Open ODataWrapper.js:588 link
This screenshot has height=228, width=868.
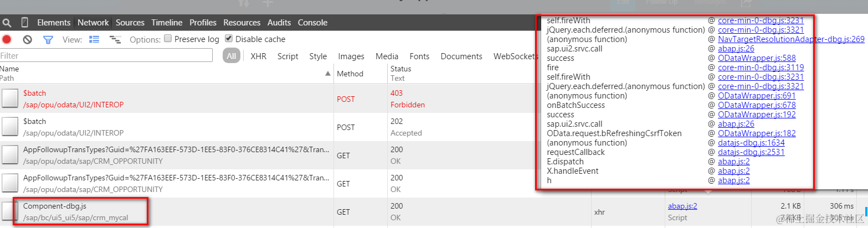tap(757, 58)
